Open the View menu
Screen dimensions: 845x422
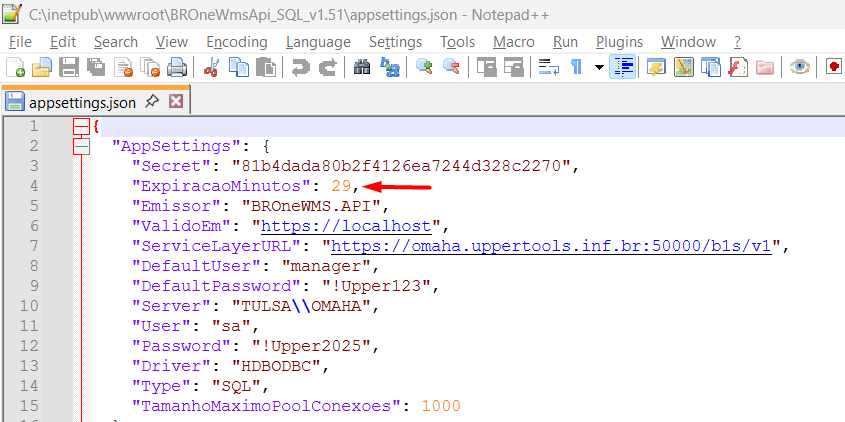click(x=172, y=42)
